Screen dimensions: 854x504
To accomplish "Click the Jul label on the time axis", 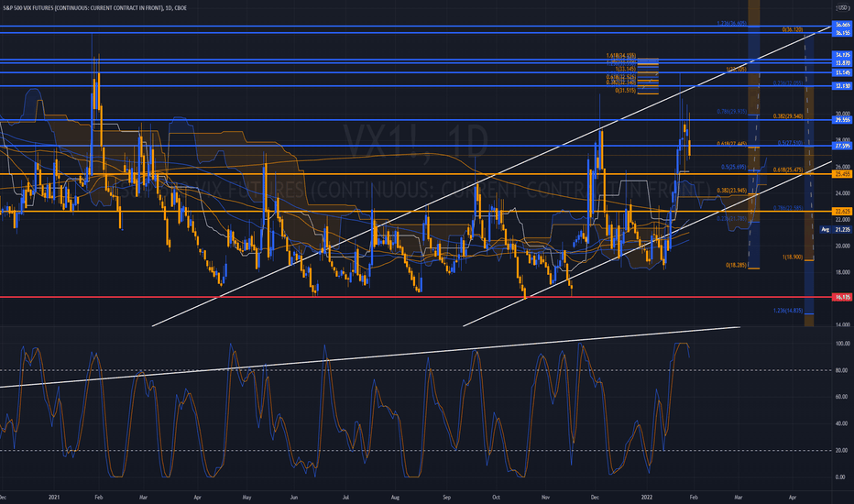I will tap(345, 497).
